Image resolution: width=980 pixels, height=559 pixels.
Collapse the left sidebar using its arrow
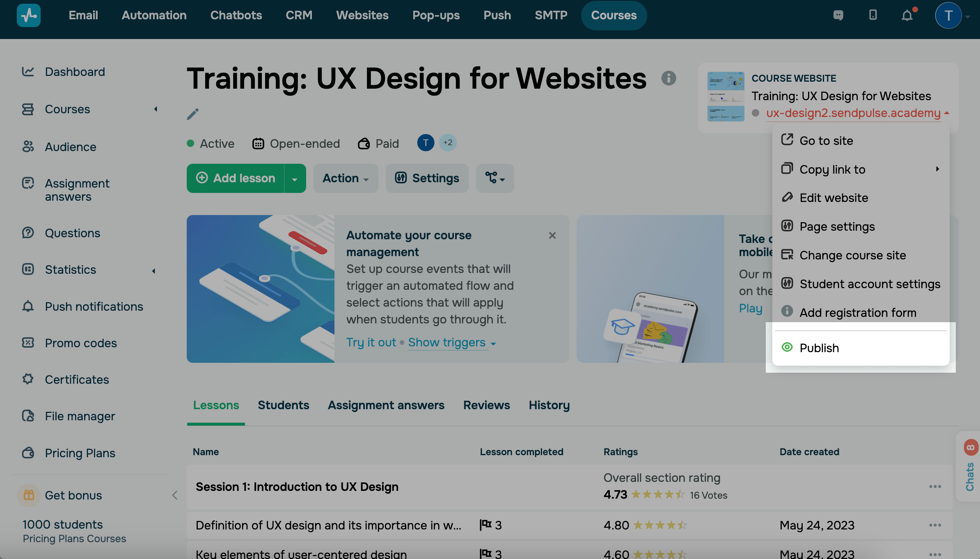174,495
